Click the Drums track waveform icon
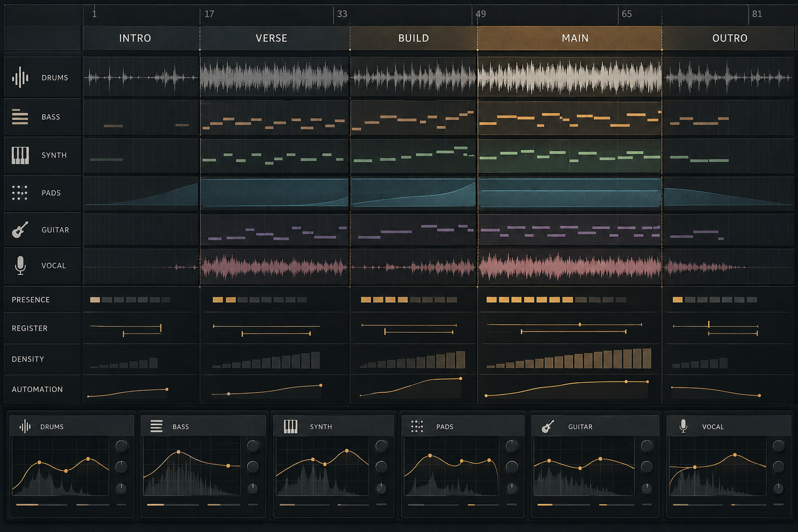 pyautogui.click(x=20, y=77)
